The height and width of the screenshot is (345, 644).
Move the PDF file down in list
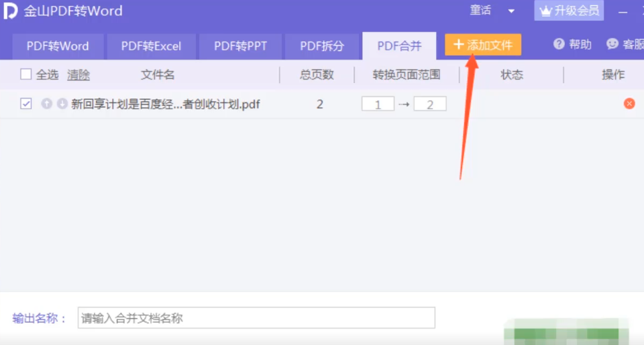point(62,104)
